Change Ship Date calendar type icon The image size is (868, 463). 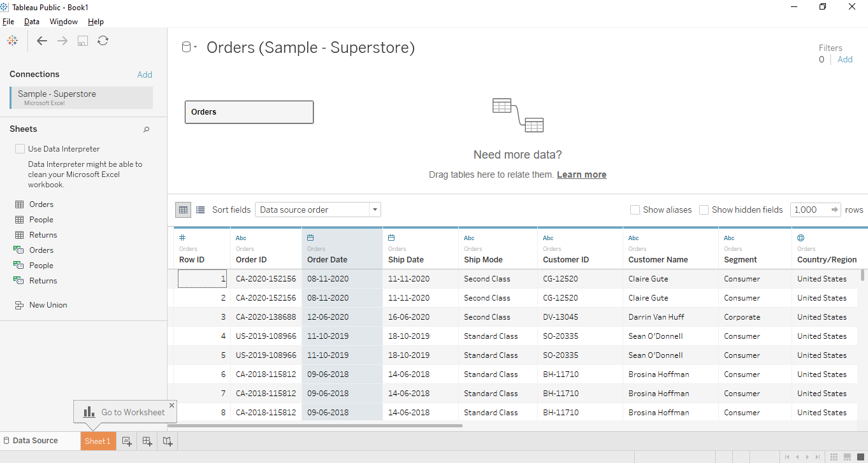[391, 238]
